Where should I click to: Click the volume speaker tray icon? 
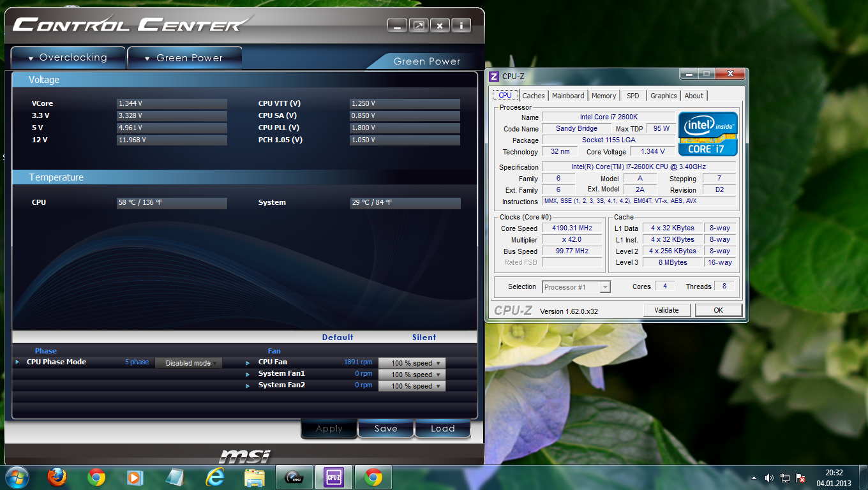(x=769, y=478)
